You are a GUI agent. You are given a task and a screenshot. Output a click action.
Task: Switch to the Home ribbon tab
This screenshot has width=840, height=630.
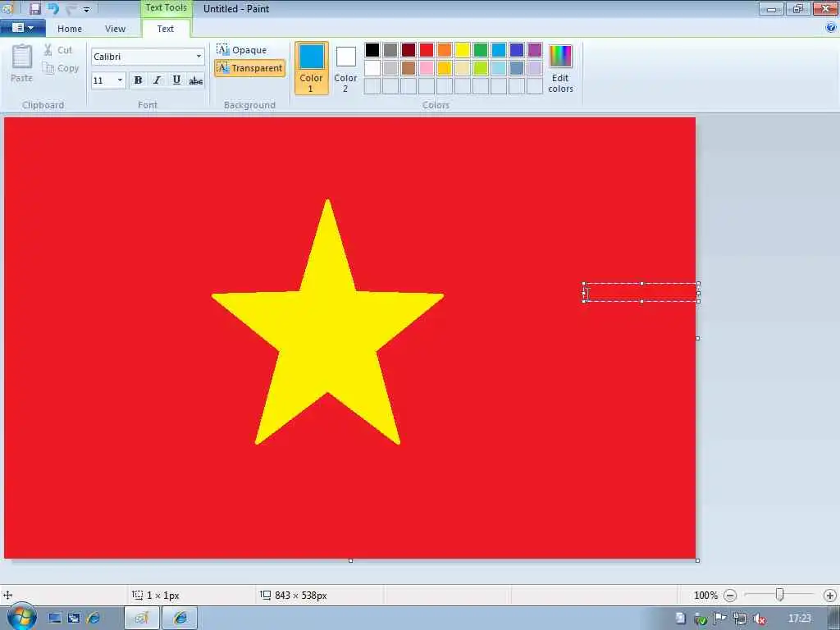70,29
